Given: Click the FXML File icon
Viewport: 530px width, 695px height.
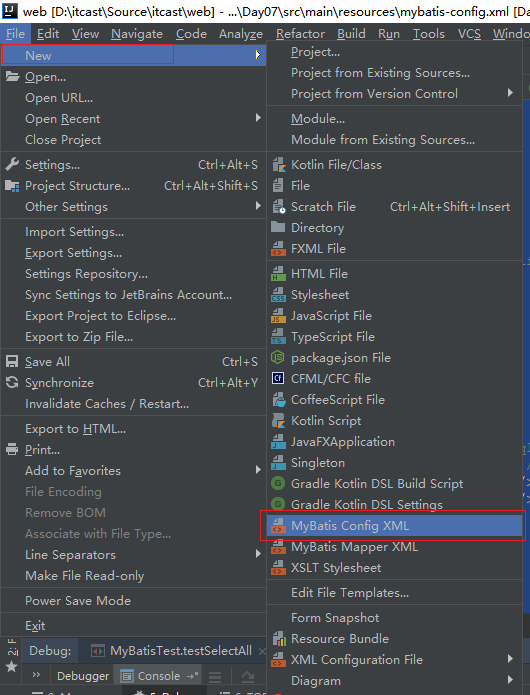Looking at the screenshot, I should tap(278, 249).
